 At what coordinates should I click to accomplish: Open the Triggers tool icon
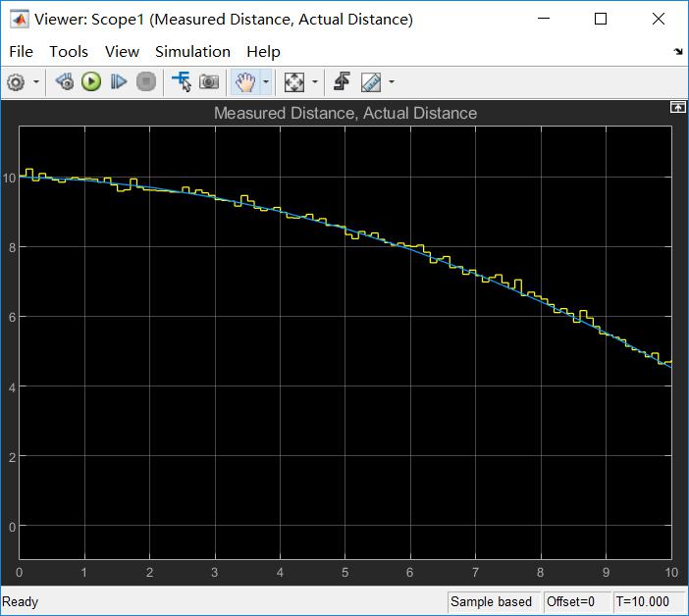pos(342,81)
